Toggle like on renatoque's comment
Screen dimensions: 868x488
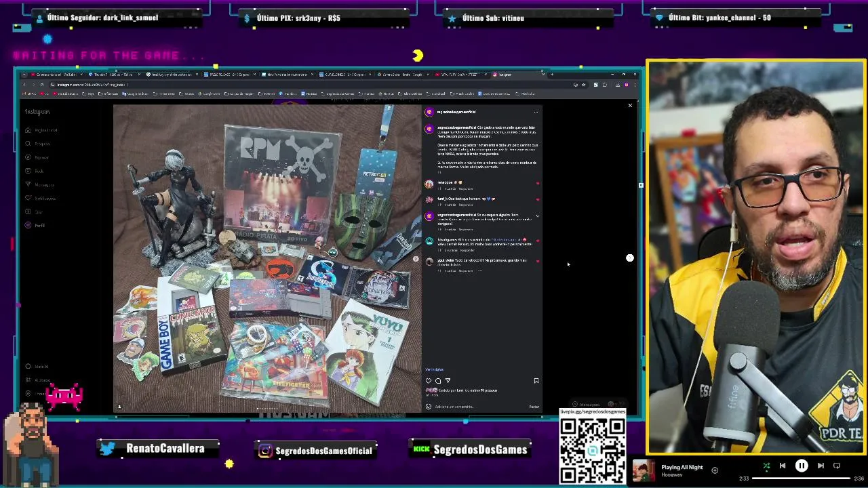538,183
